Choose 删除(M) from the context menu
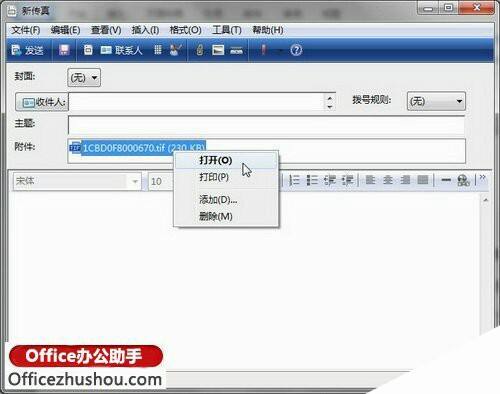500x394 pixels. click(226, 216)
